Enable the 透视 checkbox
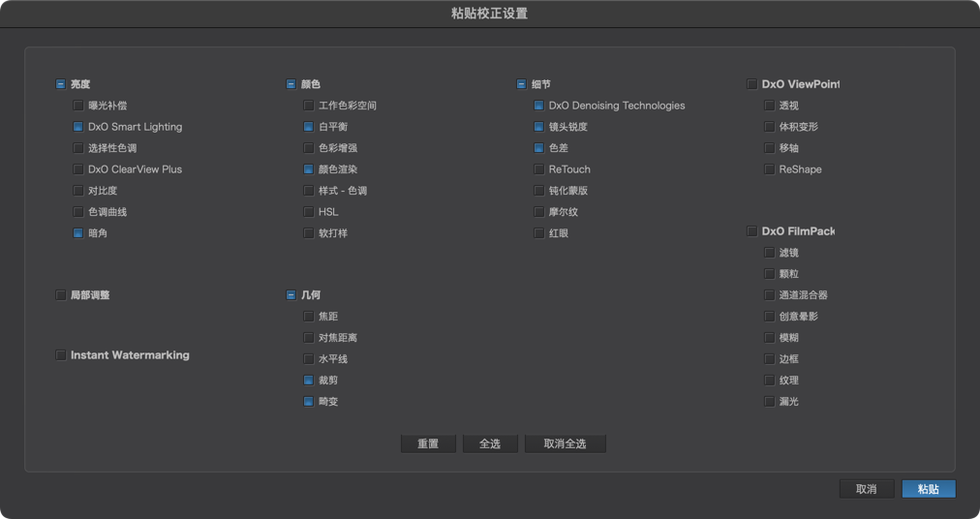This screenshot has width=980, height=519. pos(769,106)
